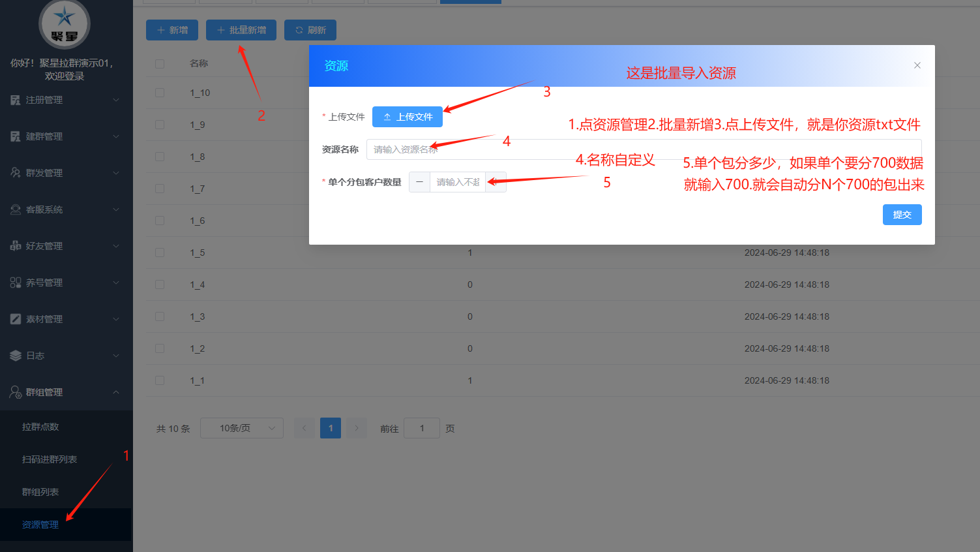The image size is (980, 552).
Task: Click the 建群管理 sidebar icon
Action: (16, 136)
